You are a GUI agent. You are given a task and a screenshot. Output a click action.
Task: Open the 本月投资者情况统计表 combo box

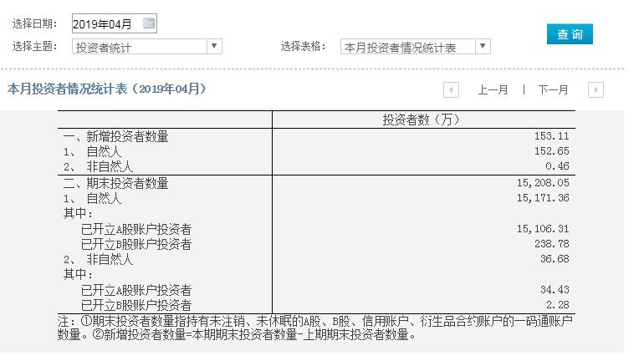point(408,48)
